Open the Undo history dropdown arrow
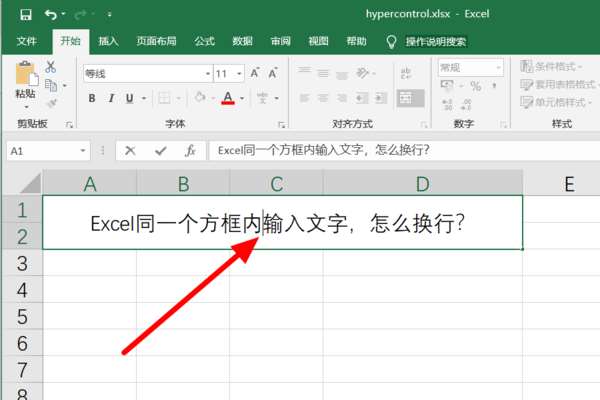Image resolution: width=600 pixels, height=400 pixels. pyautogui.click(x=64, y=14)
